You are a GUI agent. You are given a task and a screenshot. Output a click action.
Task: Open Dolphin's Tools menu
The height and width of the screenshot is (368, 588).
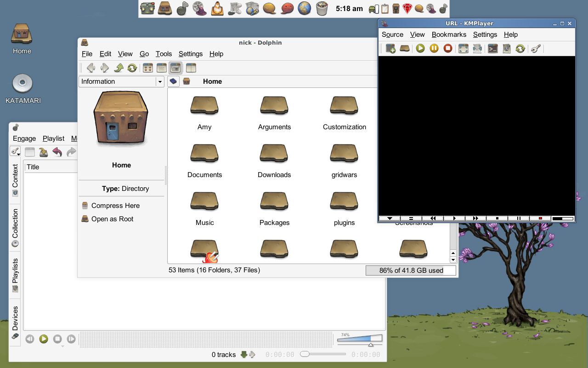point(164,54)
